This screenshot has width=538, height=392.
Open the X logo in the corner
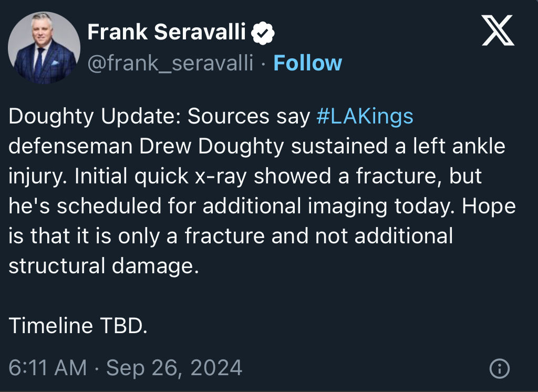coord(498,30)
